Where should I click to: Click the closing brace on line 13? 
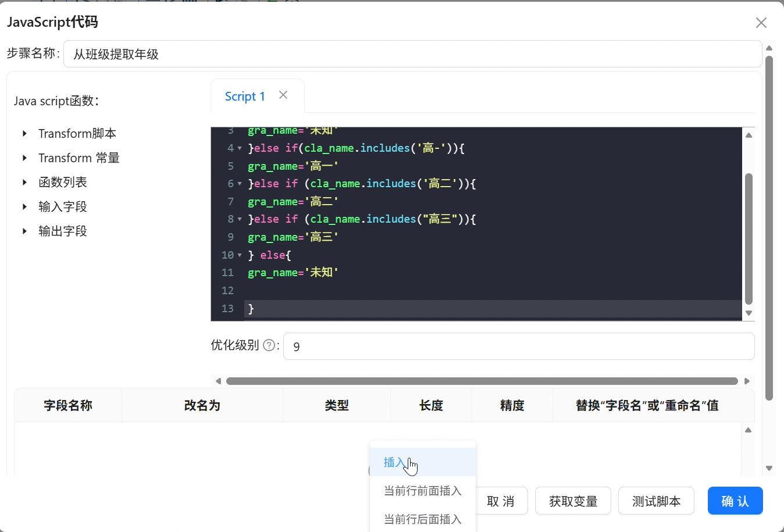pyautogui.click(x=251, y=309)
